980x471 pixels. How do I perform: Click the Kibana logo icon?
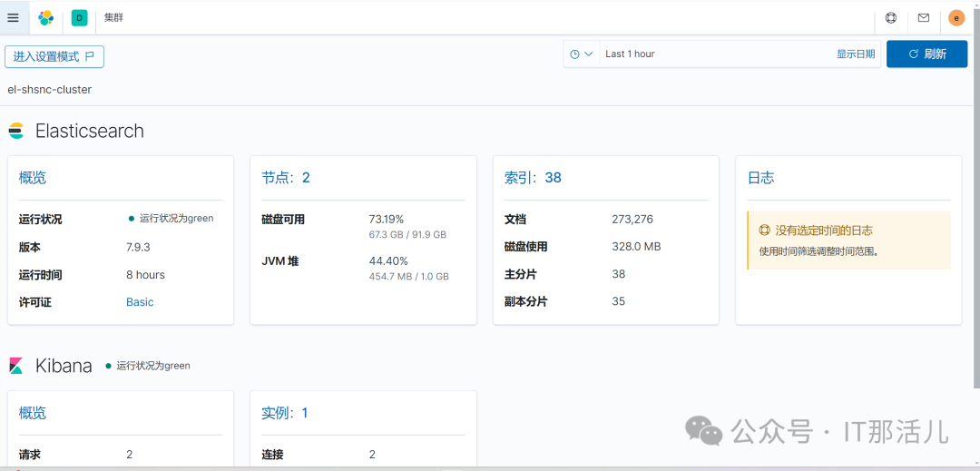(15, 366)
